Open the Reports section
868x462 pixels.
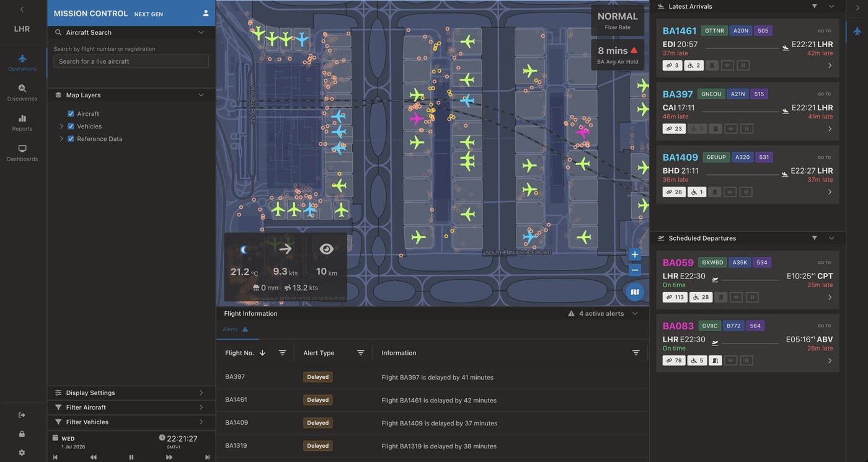(22, 123)
